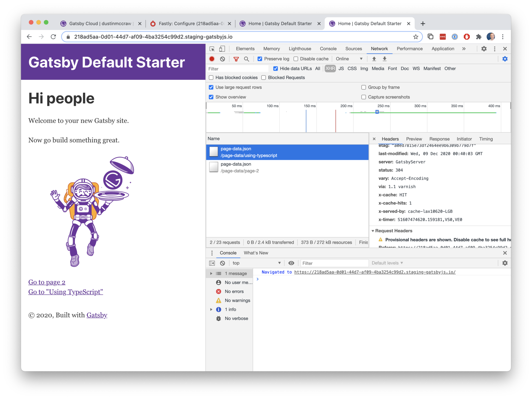532x399 pixels.
Task: Stop network recording with the red record button
Action: point(212,59)
